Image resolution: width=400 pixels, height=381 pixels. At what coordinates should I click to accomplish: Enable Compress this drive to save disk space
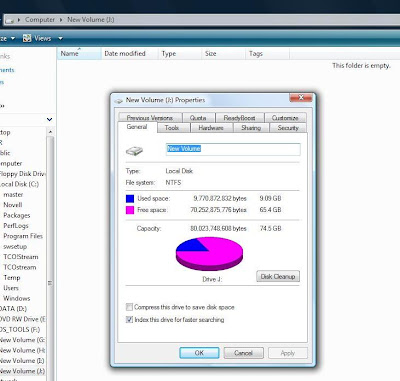(x=129, y=307)
